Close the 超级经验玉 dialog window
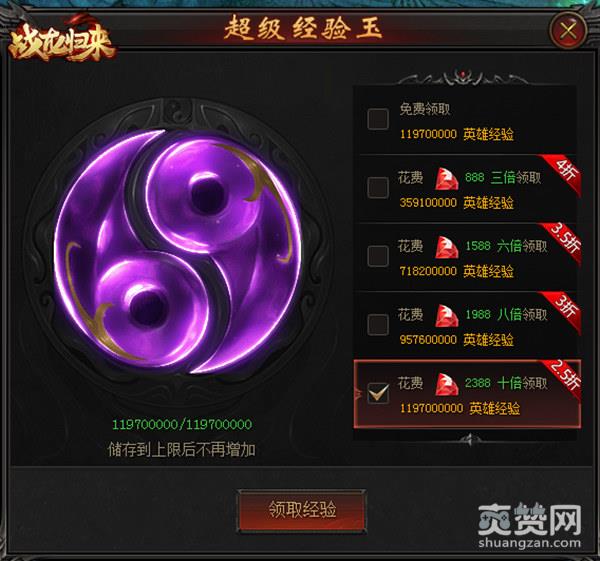The height and width of the screenshot is (561, 600). (x=568, y=30)
